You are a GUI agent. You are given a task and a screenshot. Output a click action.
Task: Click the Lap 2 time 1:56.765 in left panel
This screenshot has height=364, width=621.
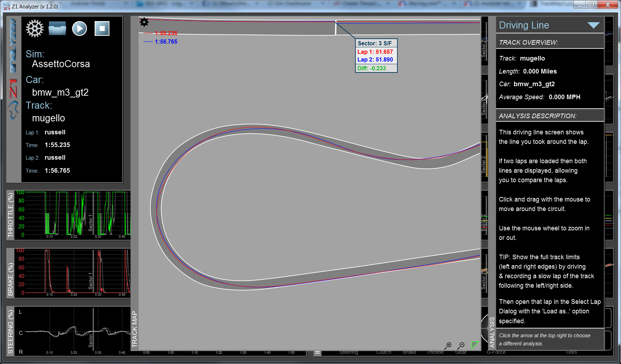pyautogui.click(x=57, y=171)
